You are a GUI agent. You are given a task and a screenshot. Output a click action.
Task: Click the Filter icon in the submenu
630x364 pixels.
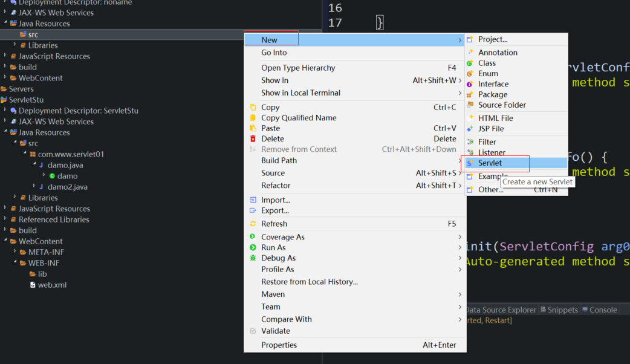tap(470, 142)
